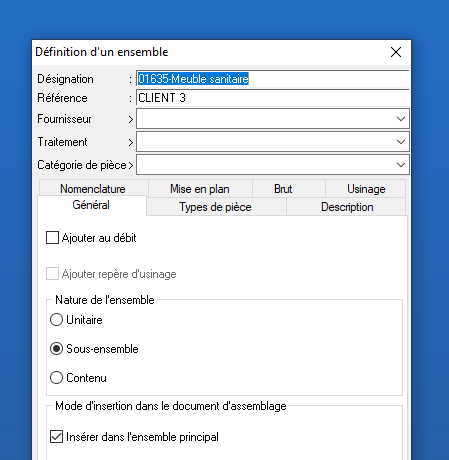Open the Traitement dropdown list
This screenshot has height=460, width=449.
[401, 142]
